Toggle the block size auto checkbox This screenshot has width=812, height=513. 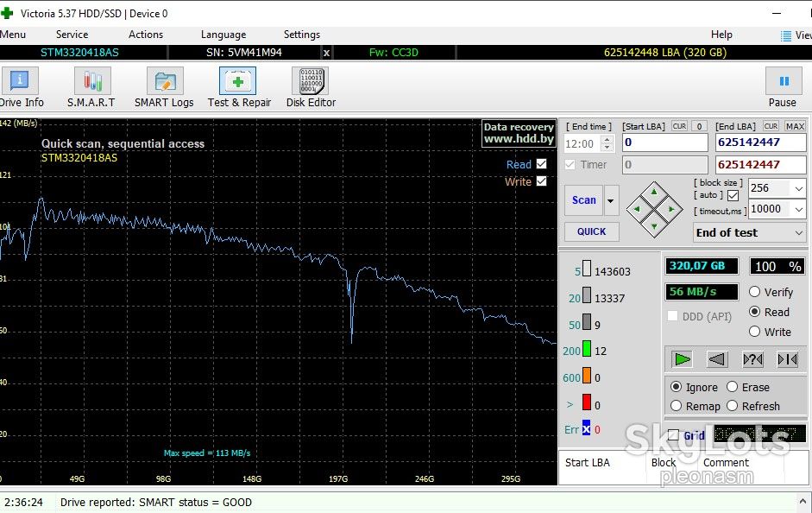click(733, 195)
